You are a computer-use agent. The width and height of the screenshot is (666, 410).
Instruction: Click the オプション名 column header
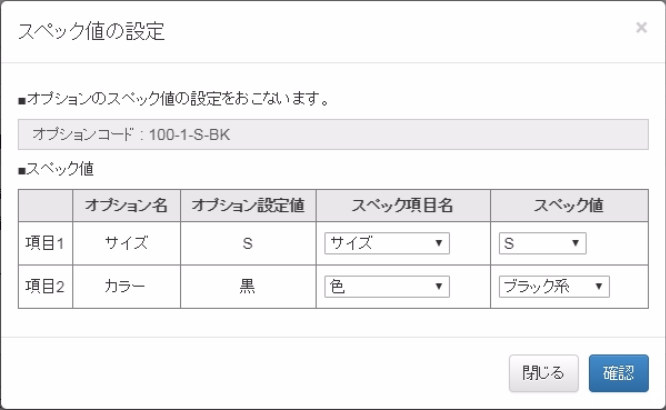(127, 206)
